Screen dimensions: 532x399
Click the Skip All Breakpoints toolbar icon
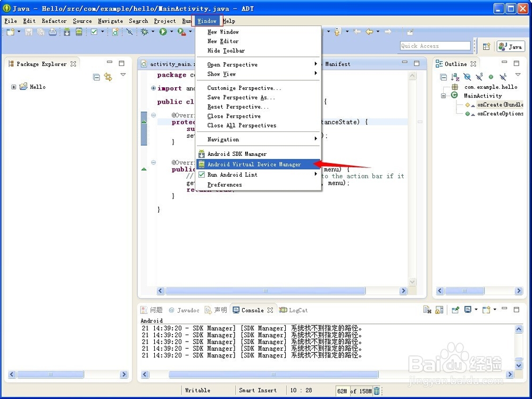[129, 32]
